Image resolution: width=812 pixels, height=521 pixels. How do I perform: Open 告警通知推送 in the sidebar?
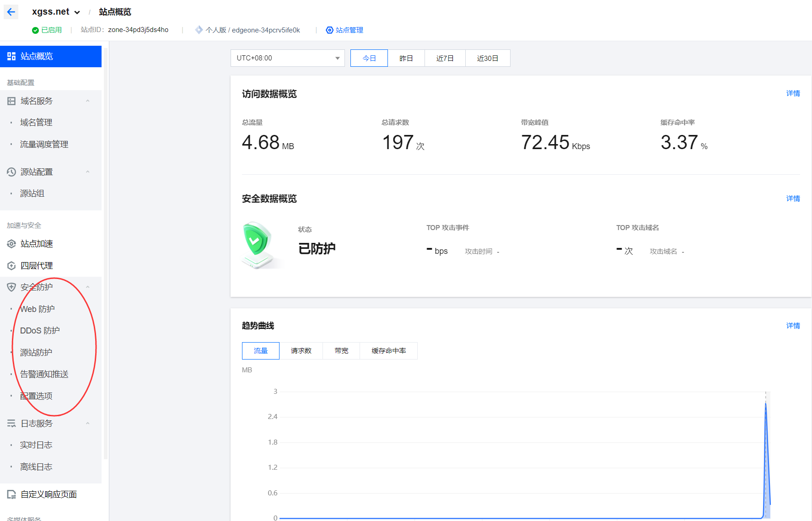click(44, 374)
